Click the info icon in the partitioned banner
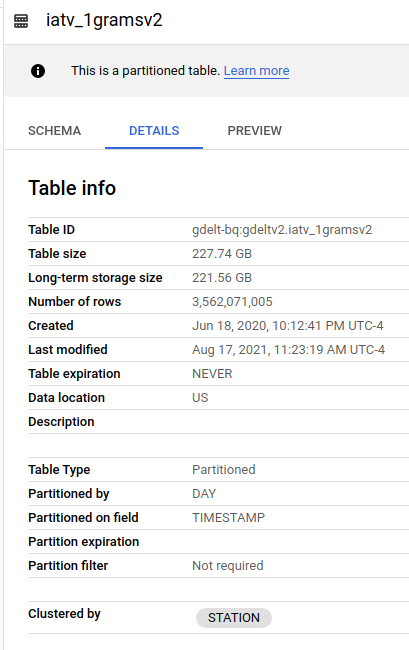Viewport: 409px width, 650px height. click(x=38, y=71)
